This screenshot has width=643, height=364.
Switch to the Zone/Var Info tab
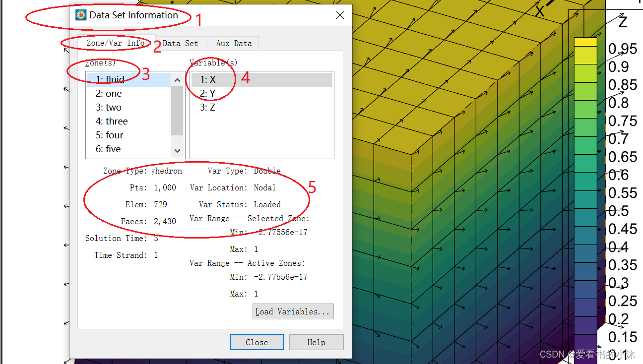[116, 43]
